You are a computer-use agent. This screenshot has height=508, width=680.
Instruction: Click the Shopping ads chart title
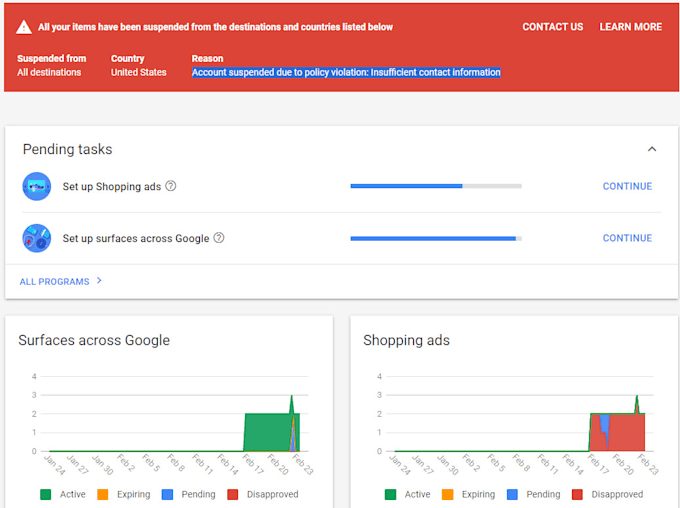(406, 340)
